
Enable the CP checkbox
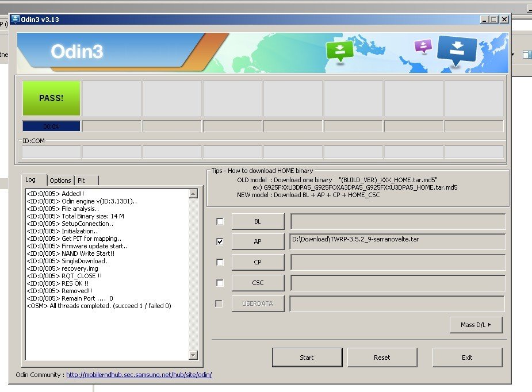click(x=220, y=262)
